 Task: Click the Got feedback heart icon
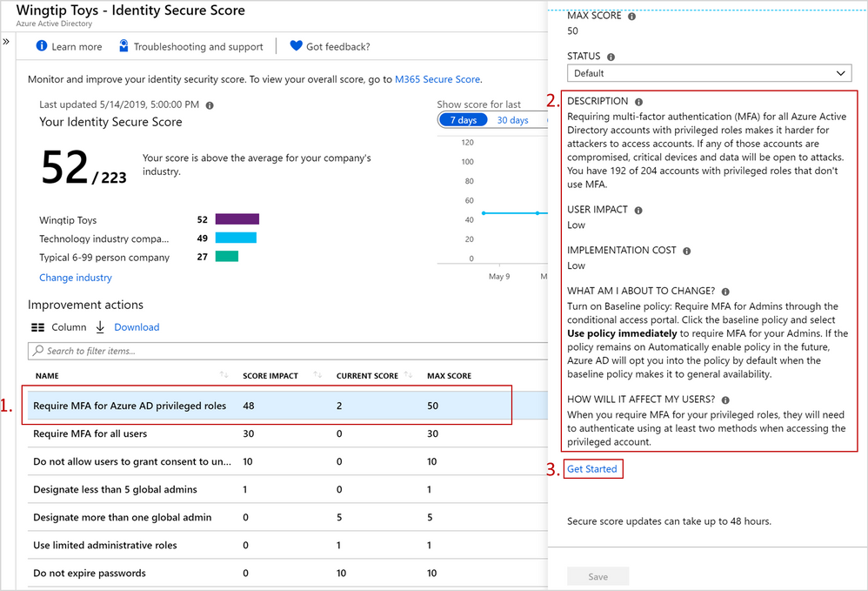point(296,46)
